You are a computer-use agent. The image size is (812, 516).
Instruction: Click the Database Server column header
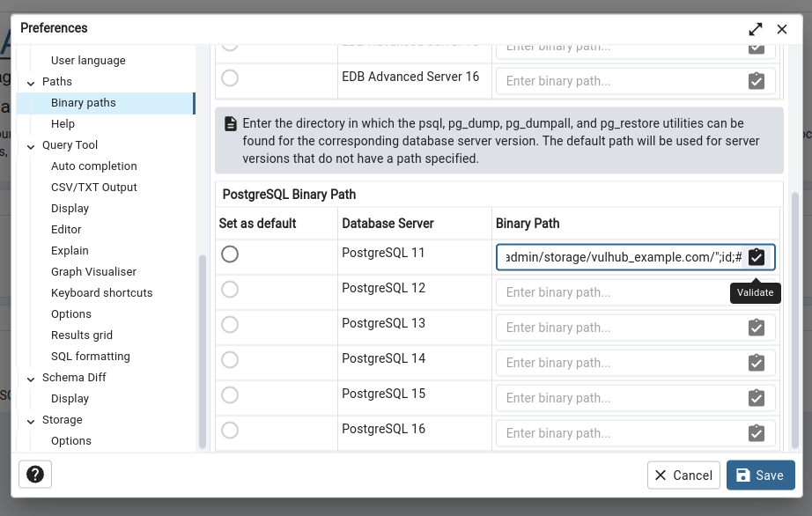click(388, 224)
